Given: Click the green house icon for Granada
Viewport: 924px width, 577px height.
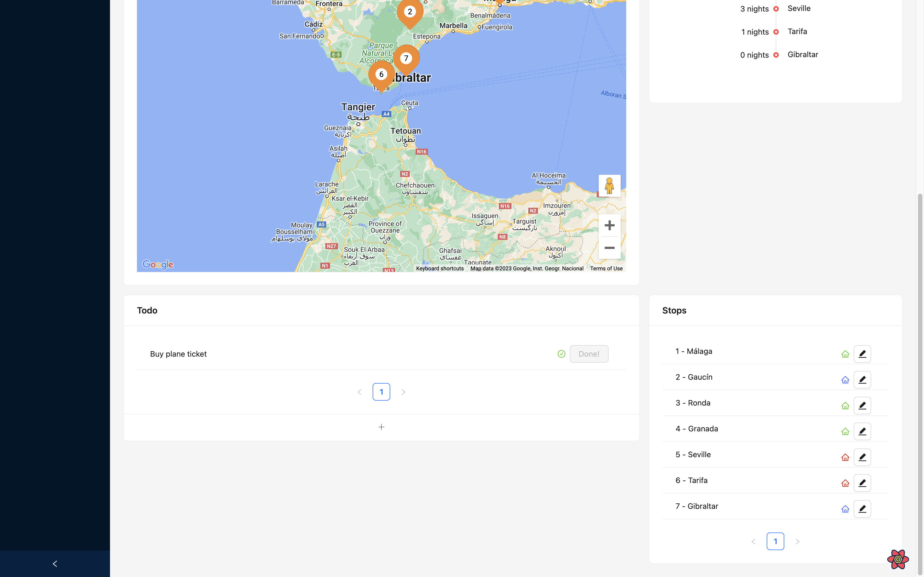Looking at the screenshot, I should click(845, 431).
